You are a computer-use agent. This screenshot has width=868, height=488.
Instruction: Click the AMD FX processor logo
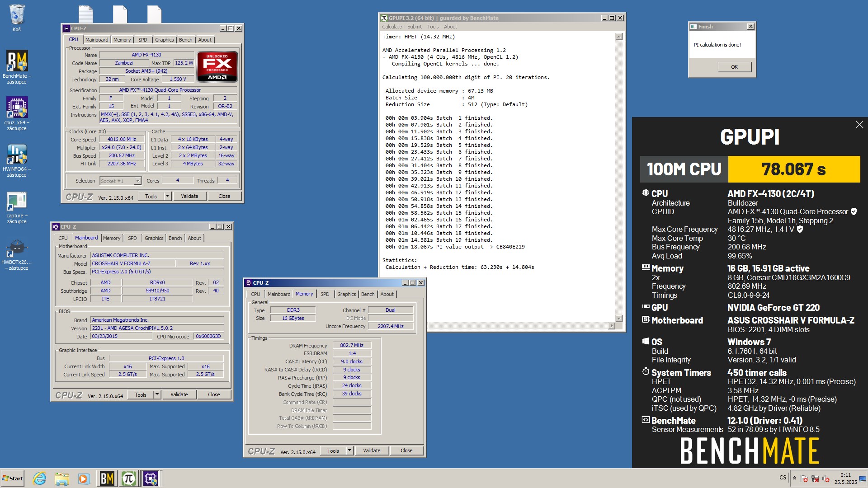pyautogui.click(x=217, y=67)
